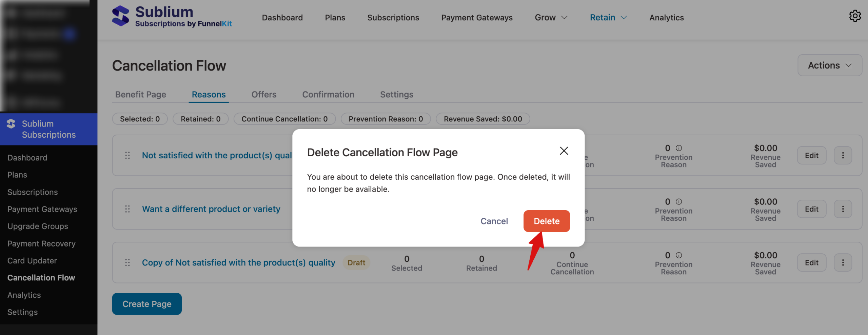The image size is (868, 335).
Task: Click the Sublium logo icon in header
Action: click(120, 16)
